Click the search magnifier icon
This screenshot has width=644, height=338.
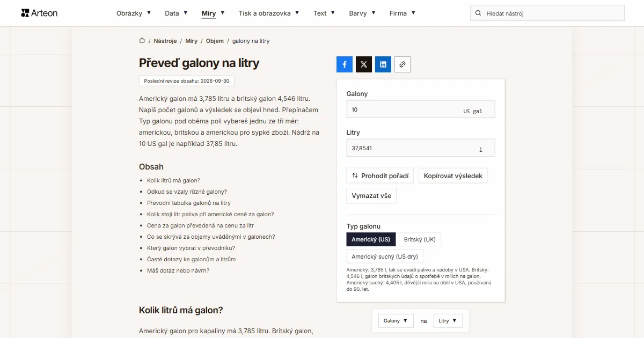[x=478, y=13]
